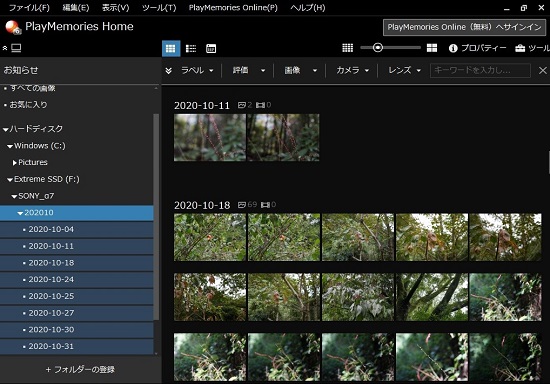
Task: Sign in to PlayMemories Online
Action: (464, 27)
